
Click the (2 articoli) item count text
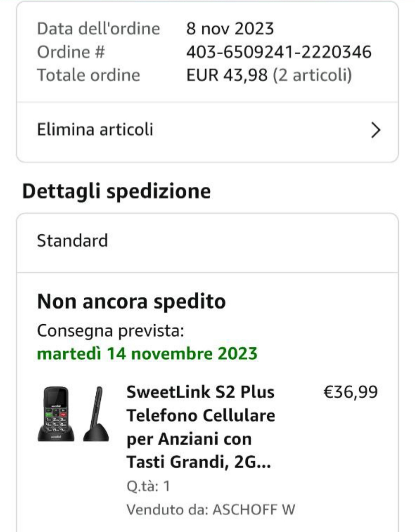(x=312, y=75)
